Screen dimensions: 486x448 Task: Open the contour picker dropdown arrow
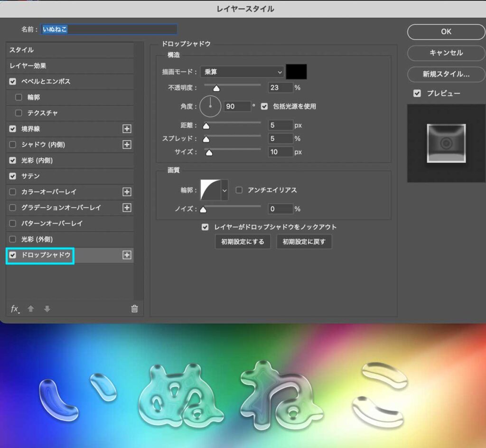pyautogui.click(x=224, y=189)
